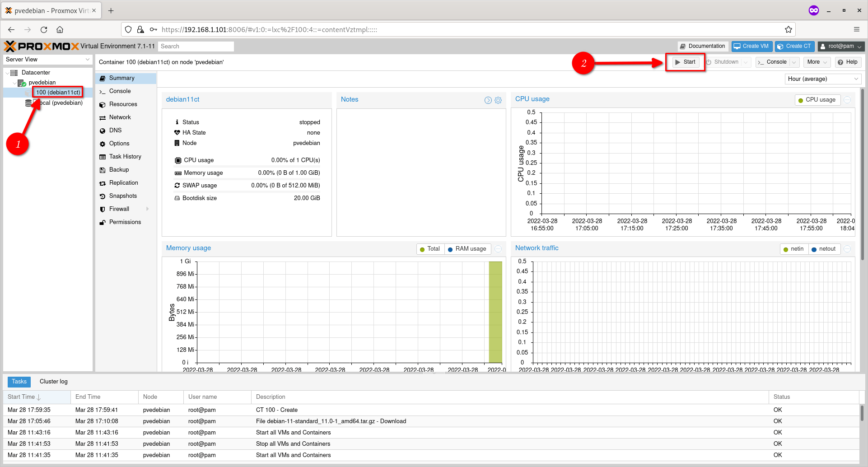The height and width of the screenshot is (467, 868).
Task: Click the site security padlock icon
Action: [140, 29]
